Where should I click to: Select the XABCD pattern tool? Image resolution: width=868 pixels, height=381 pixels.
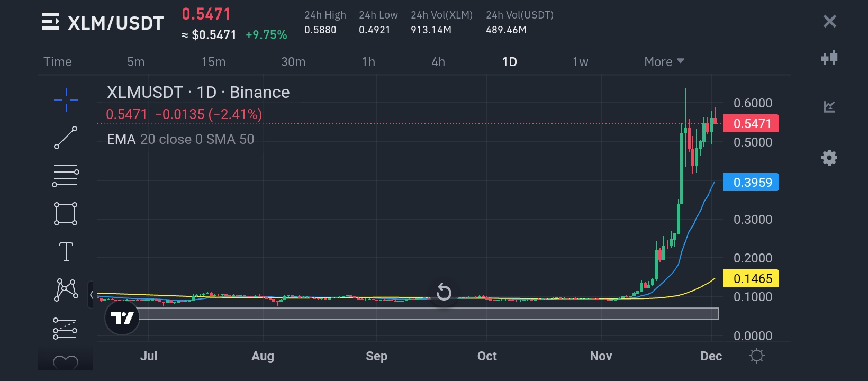(66, 290)
